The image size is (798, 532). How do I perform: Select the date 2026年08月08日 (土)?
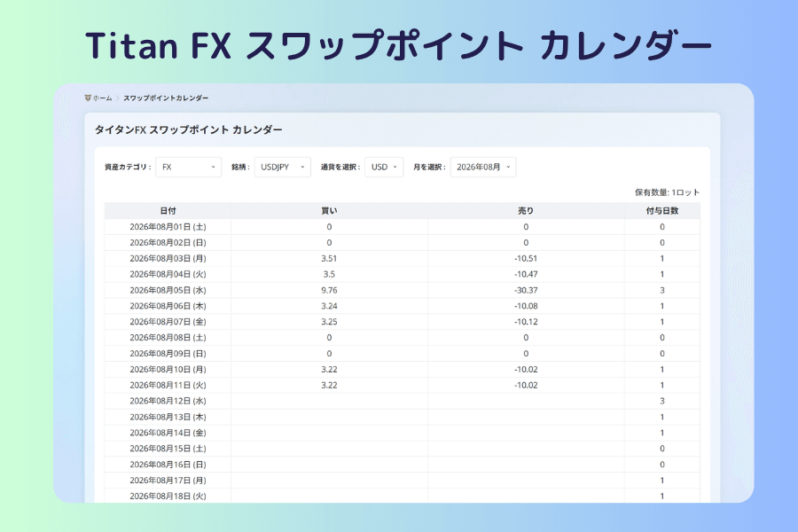(x=168, y=338)
